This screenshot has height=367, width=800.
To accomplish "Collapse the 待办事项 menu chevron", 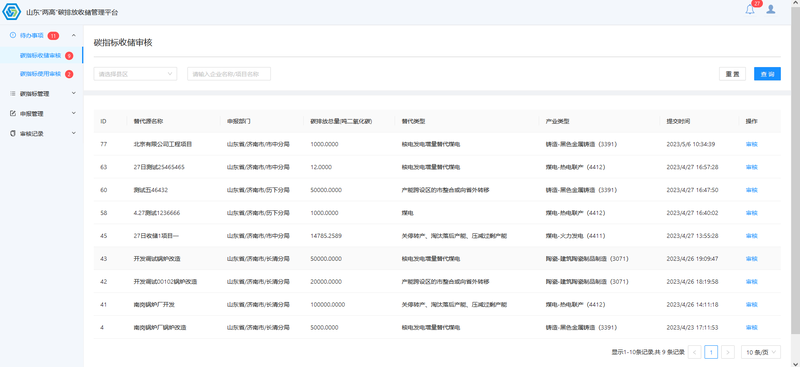I will pyautogui.click(x=73, y=35).
